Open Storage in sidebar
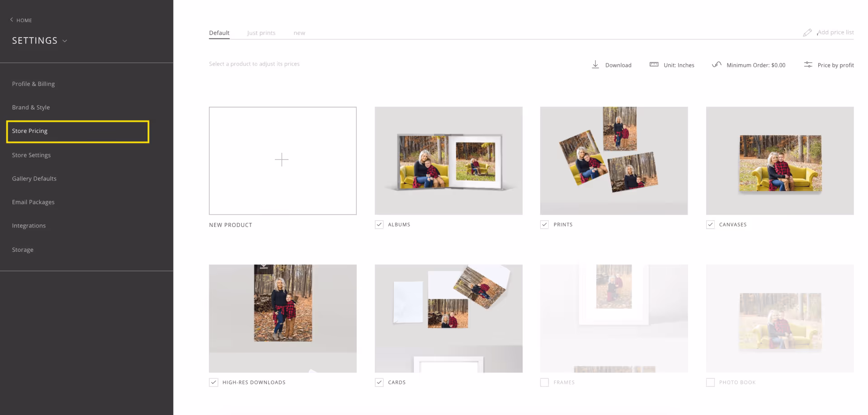 [x=23, y=250]
